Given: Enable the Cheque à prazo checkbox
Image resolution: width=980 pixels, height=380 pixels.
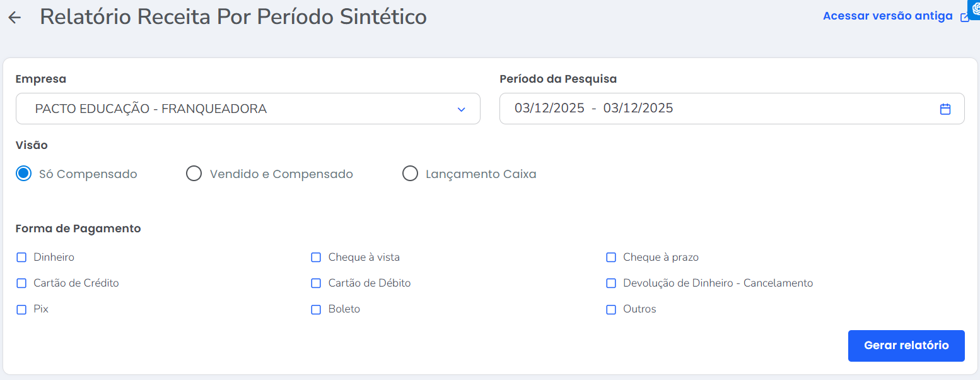Looking at the screenshot, I should [x=610, y=258].
